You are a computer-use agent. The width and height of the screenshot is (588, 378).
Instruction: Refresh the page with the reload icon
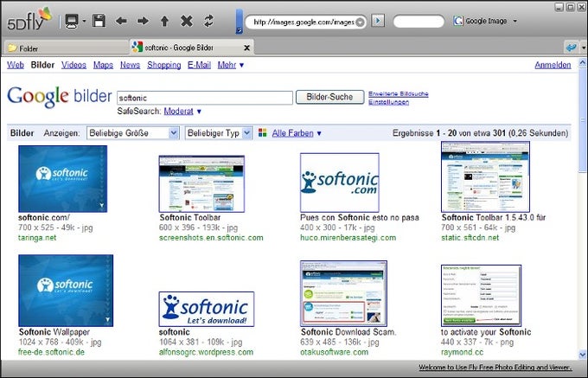208,21
